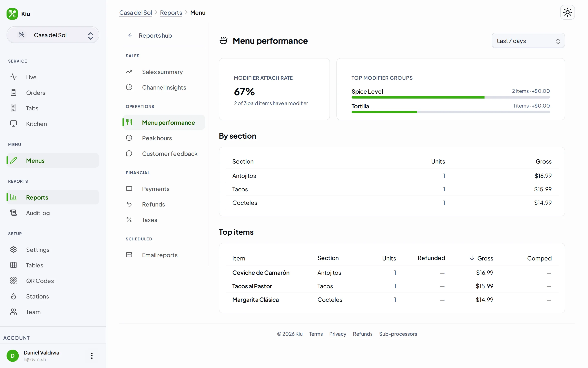Open the Terms footer link
Viewport: 588px width, 368px height.
click(316, 334)
